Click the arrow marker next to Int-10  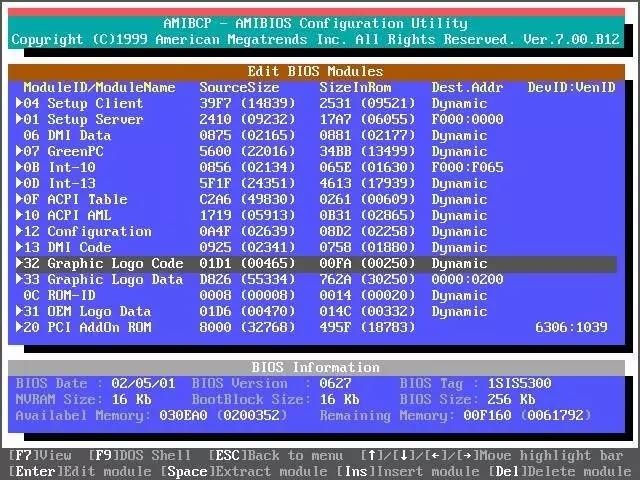[19, 168]
